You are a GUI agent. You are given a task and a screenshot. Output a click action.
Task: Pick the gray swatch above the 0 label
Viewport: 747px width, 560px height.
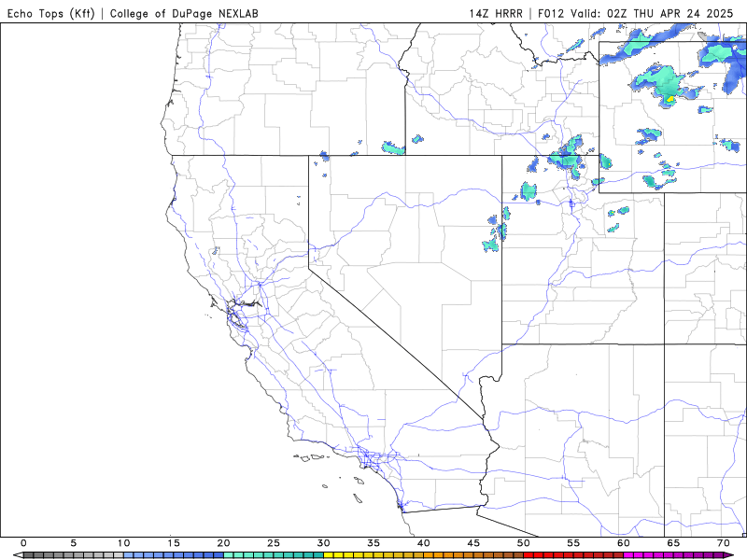coord(28,555)
